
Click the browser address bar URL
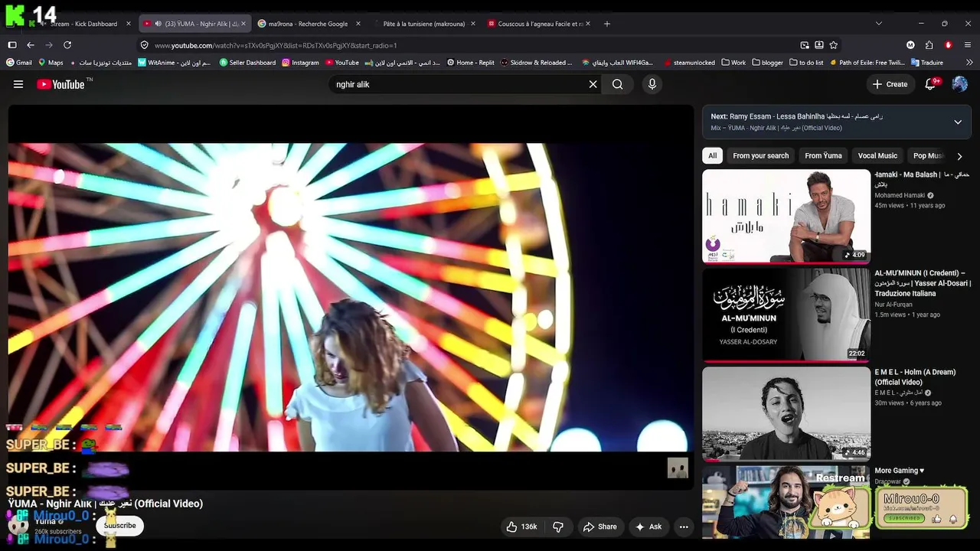(276, 45)
